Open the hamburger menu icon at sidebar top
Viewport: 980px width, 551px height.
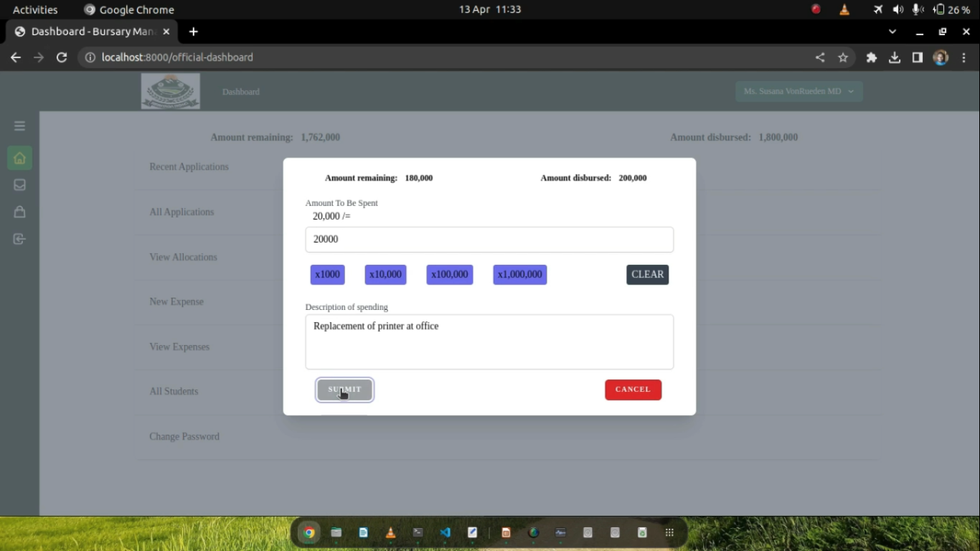19,125
